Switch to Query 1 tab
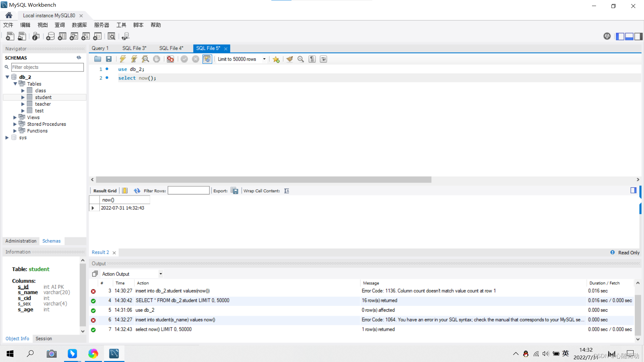 coord(100,48)
